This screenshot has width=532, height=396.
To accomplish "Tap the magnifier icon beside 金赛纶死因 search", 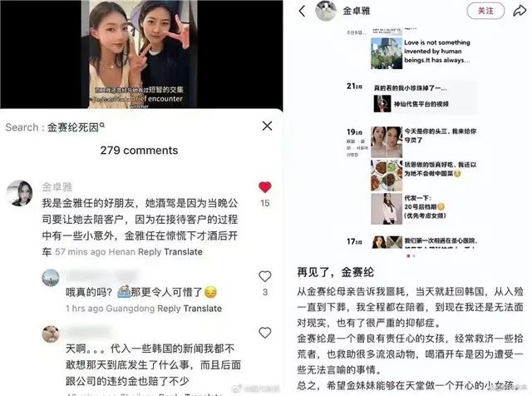I will pos(102,126).
